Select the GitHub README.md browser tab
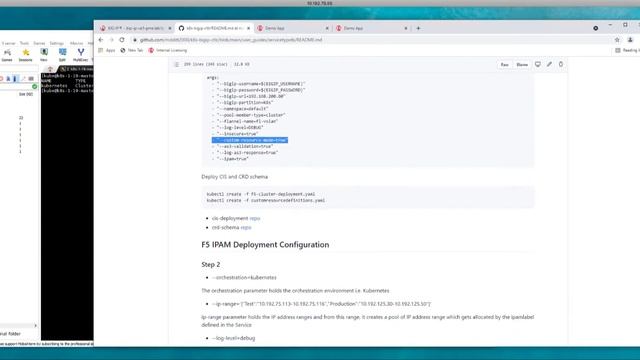 pos(214,28)
